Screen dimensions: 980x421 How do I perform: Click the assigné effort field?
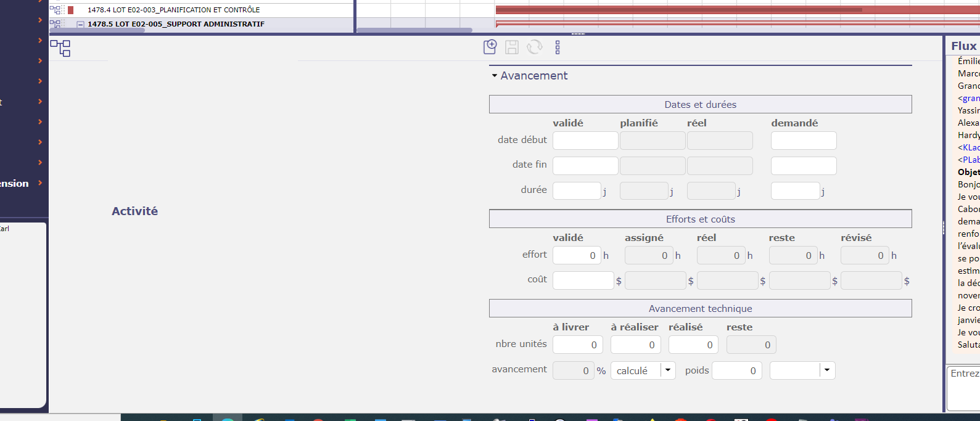tap(649, 255)
